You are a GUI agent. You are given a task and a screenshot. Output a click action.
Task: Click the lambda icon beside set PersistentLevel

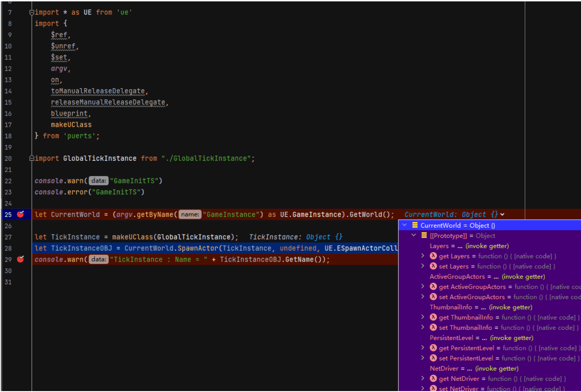point(433,358)
